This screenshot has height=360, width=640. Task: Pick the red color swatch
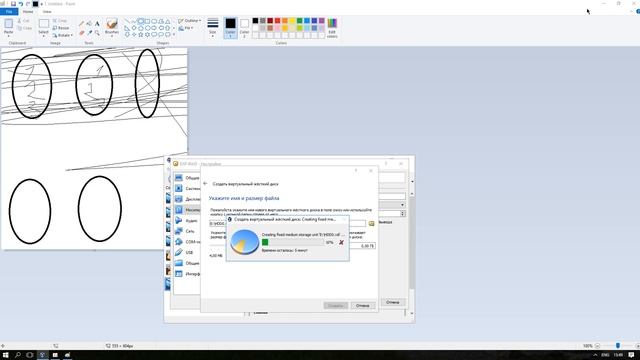pos(278,20)
